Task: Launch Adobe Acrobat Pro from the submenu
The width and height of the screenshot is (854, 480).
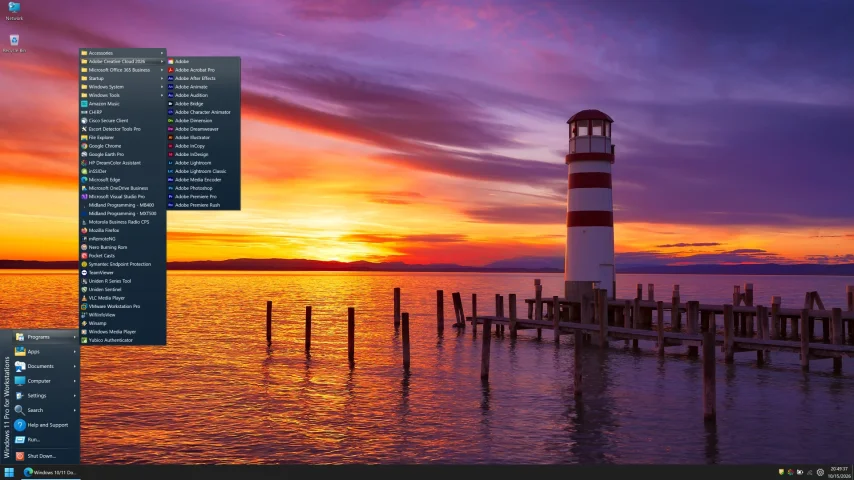Action: [x=204, y=70]
